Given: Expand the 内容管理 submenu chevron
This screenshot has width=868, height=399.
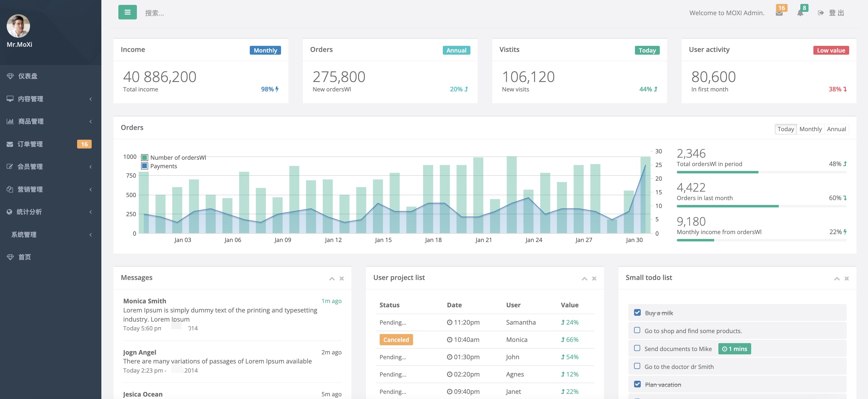Looking at the screenshot, I should point(91,99).
